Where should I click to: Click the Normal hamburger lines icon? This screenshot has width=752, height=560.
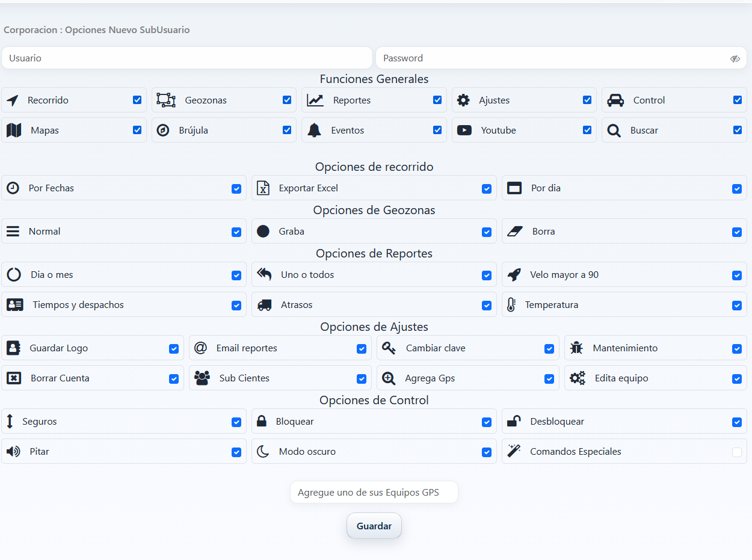[x=13, y=232]
